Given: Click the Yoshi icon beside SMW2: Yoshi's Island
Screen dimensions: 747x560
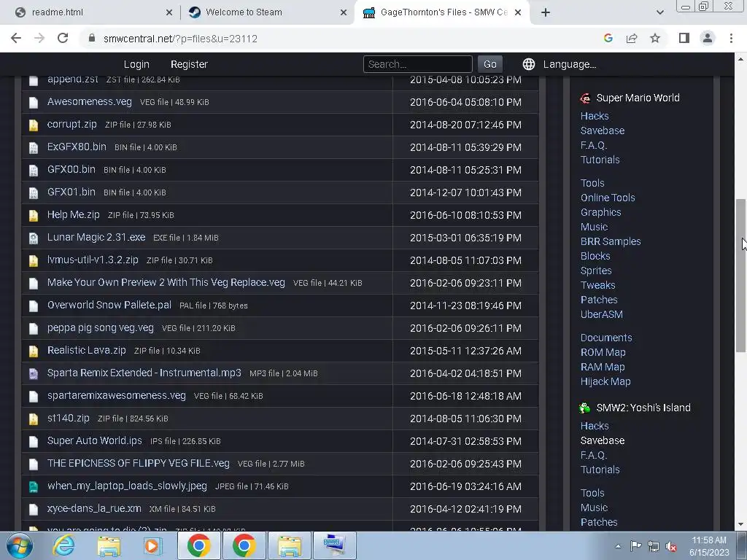Looking at the screenshot, I should [x=584, y=408].
